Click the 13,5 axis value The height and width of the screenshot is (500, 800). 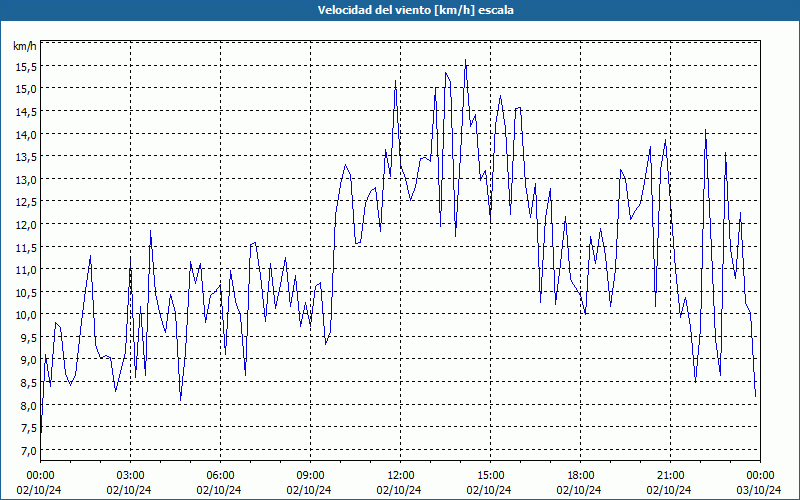27,157
